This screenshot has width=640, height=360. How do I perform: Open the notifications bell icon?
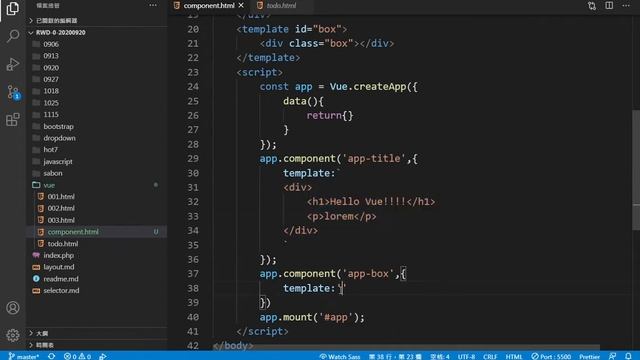click(x=628, y=356)
